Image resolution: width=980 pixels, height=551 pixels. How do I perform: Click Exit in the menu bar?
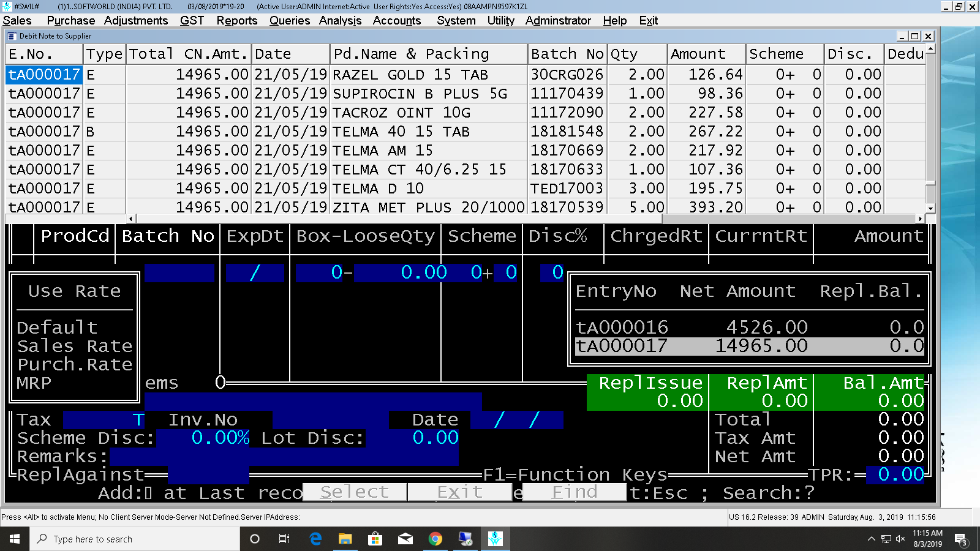[649, 20]
